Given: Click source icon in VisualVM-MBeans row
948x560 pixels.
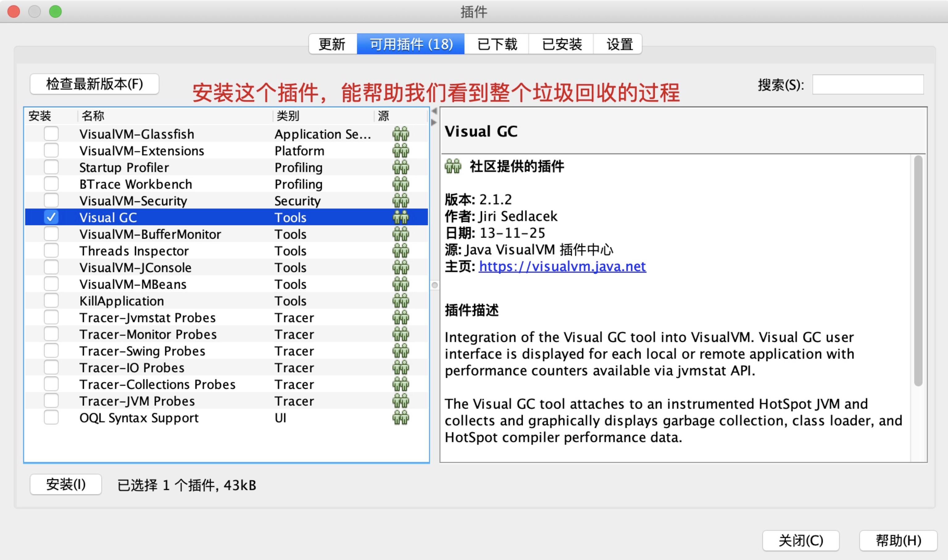Looking at the screenshot, I should (x=401, y=284).
